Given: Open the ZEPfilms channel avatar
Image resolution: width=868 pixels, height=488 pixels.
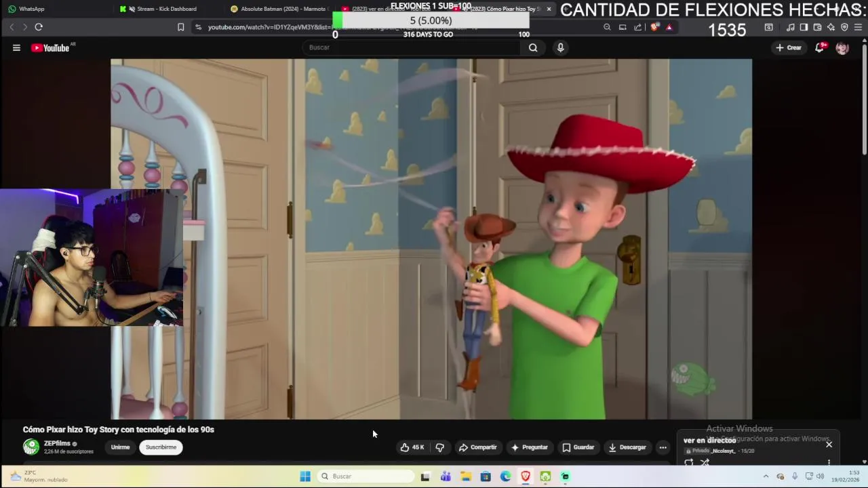Looking at the screenshot, I should point(31,447).
